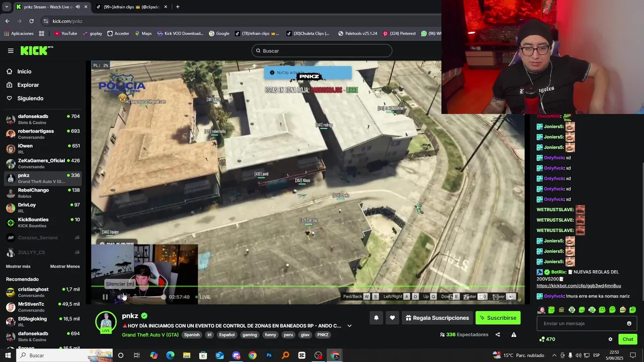Focus the Buscar search box on Kick

[321, 51]
